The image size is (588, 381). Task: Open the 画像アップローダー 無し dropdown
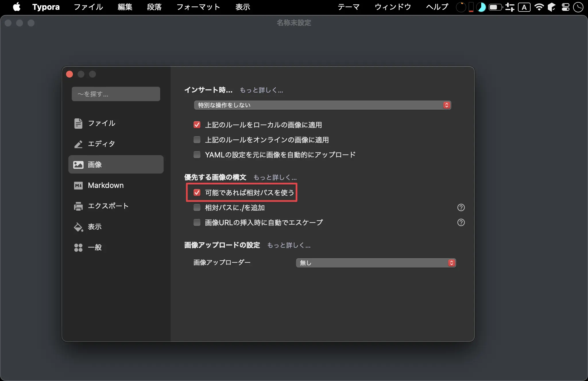click(376, 263)
